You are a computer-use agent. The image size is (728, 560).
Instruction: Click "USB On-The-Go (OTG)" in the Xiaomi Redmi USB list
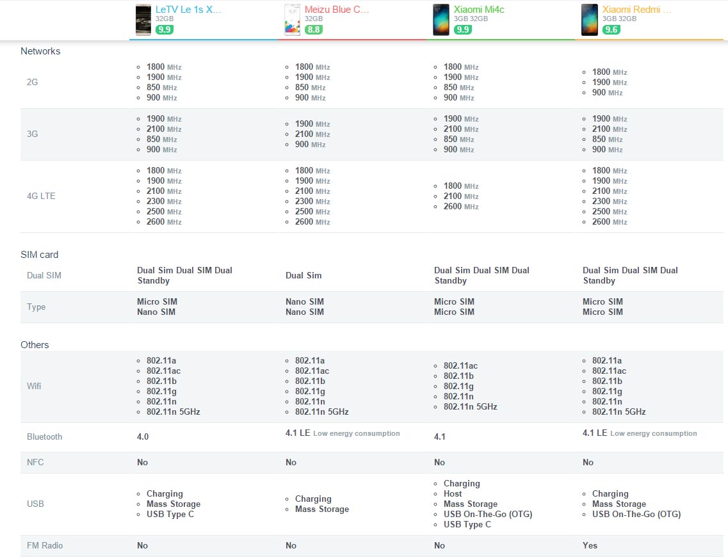[x=636, y=514]
